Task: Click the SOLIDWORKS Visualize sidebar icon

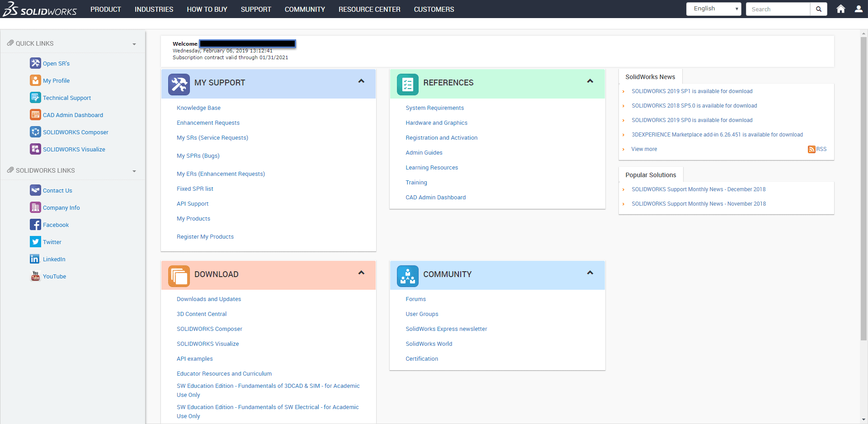Action: (35, 149)
